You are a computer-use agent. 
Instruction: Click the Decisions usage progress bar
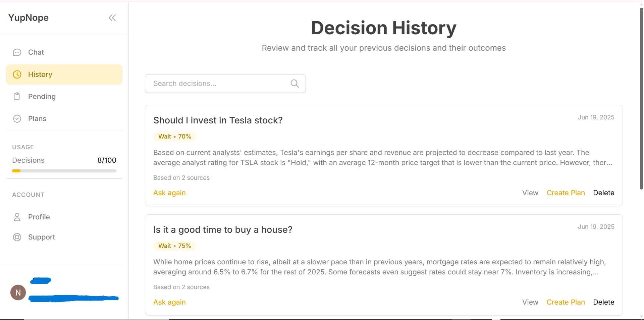[64, 171]
